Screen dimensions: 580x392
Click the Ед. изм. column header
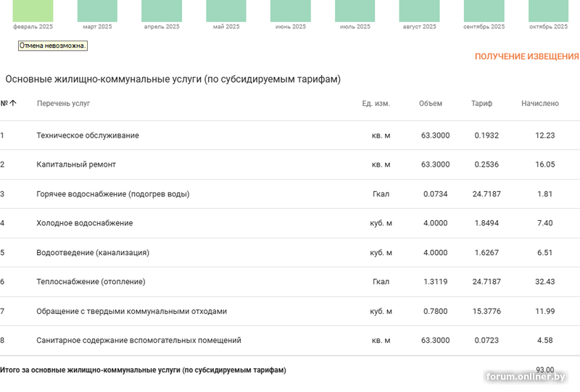click(x=376, y=104)
